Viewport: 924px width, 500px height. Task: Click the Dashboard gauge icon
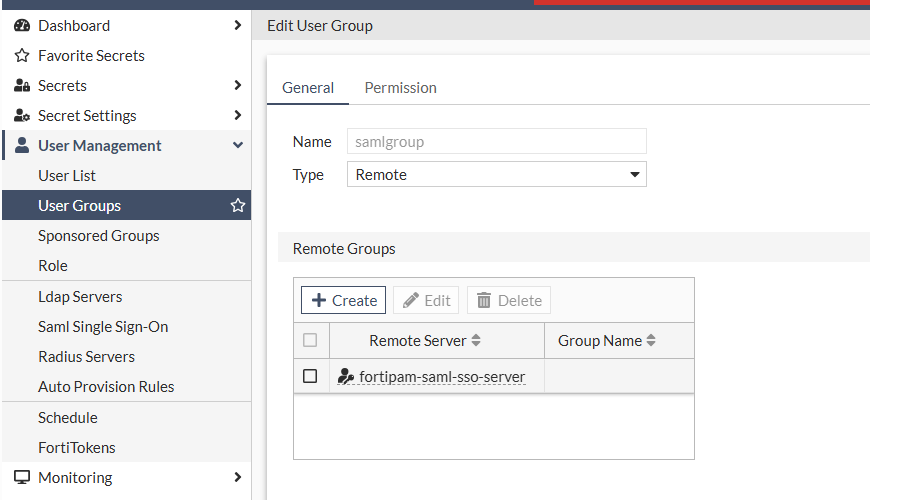(22, 26)
